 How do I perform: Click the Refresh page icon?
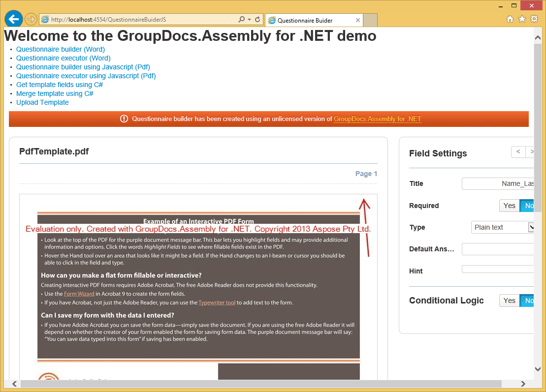pyautogui.click(x=257, y=20)
